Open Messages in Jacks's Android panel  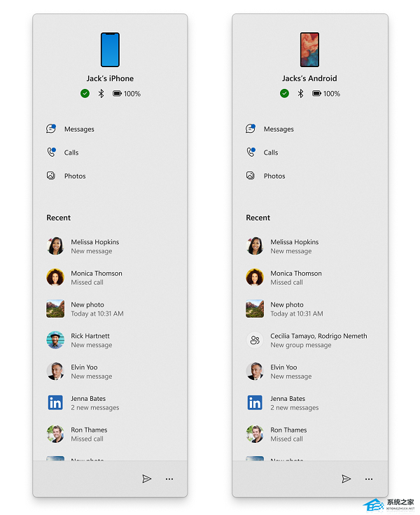click(x=269, y=129)
